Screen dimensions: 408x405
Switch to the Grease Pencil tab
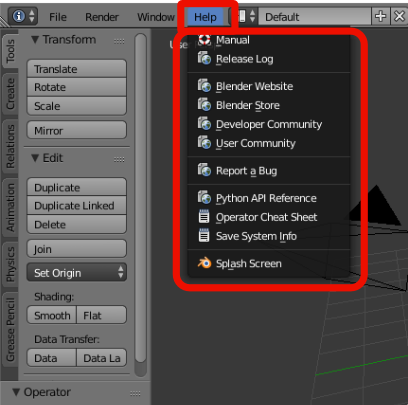[10, 329]
